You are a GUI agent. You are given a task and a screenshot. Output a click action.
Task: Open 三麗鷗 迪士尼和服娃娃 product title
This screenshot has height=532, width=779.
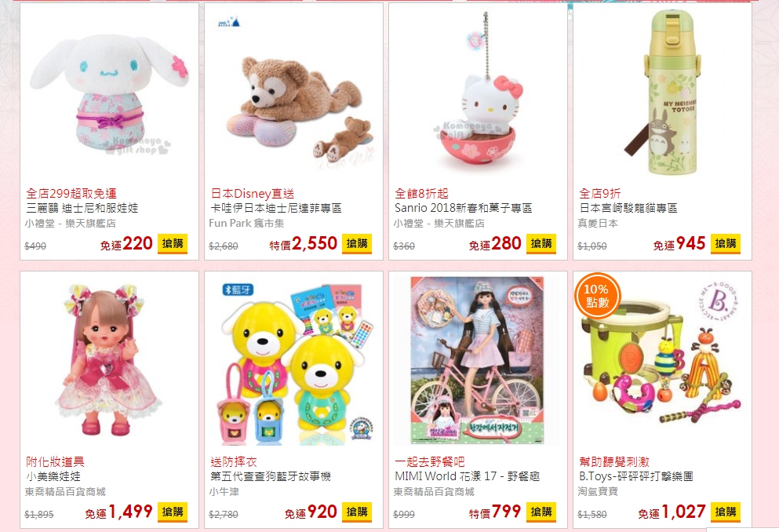tap(82, 208)
